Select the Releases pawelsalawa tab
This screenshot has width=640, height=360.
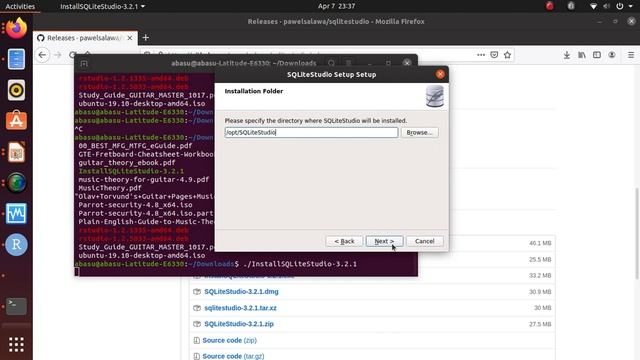tap(85, 38)
